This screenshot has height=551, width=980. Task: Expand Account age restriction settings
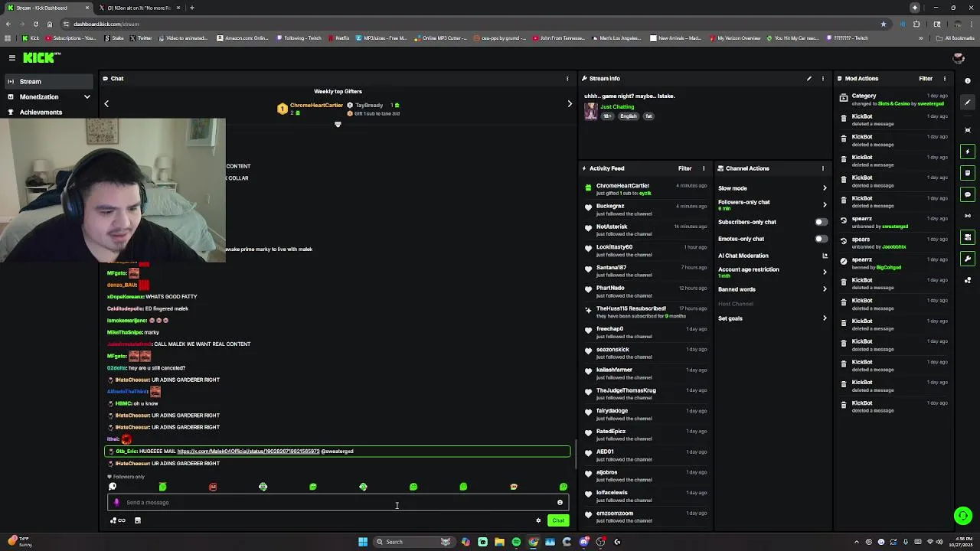point(772,272)
